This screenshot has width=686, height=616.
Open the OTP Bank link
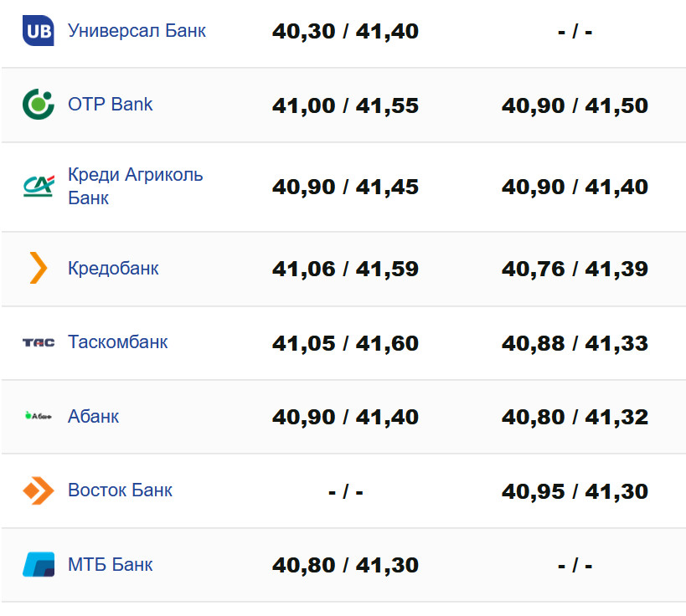click(111, 105)
